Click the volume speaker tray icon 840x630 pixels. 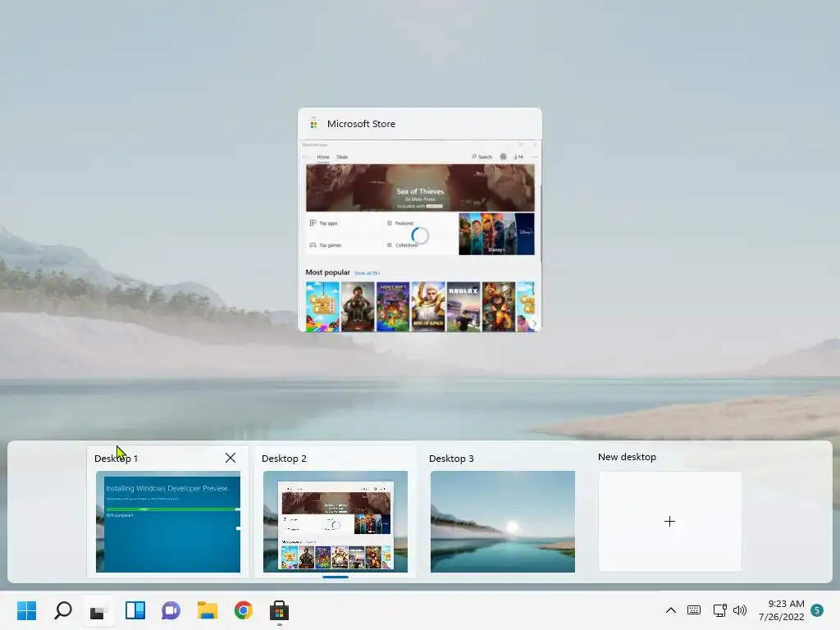tap(740, 610)
